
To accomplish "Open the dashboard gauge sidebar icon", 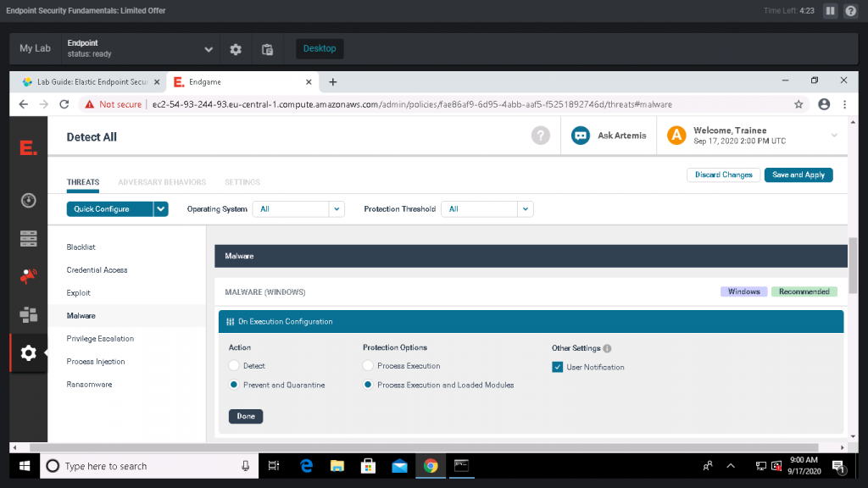I will tap(28, 200).
